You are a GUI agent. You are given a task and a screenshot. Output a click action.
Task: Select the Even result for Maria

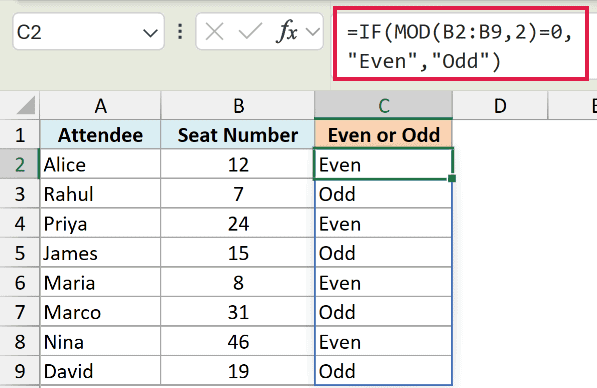(383, 283)
